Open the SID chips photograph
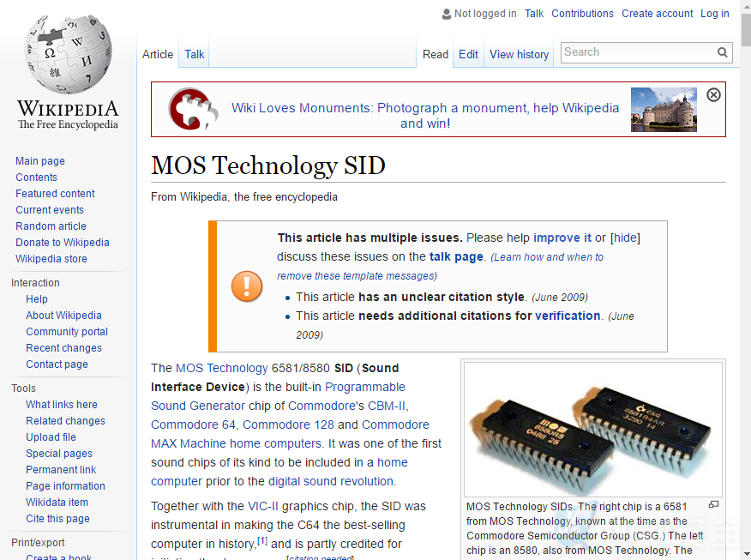The image size is (751, 560). [593, 430]
